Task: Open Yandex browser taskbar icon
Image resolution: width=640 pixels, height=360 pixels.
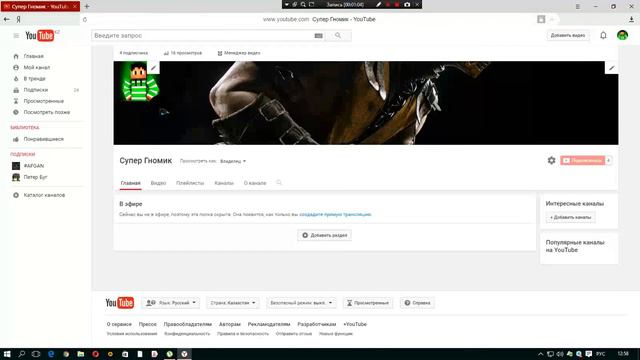Action: [x=184, y=354]
